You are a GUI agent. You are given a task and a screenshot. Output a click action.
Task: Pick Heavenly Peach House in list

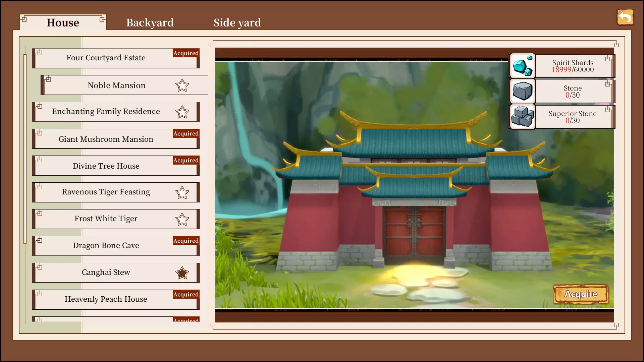click(106, 300)
